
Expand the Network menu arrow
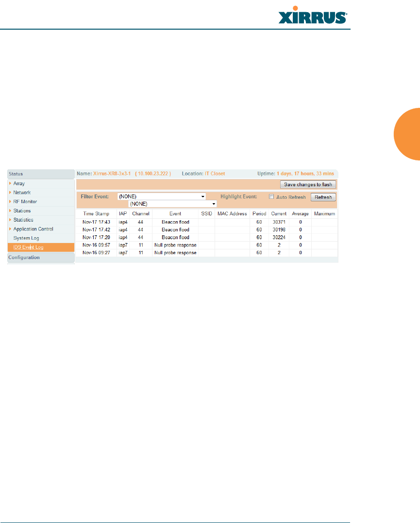pos(10,192)
